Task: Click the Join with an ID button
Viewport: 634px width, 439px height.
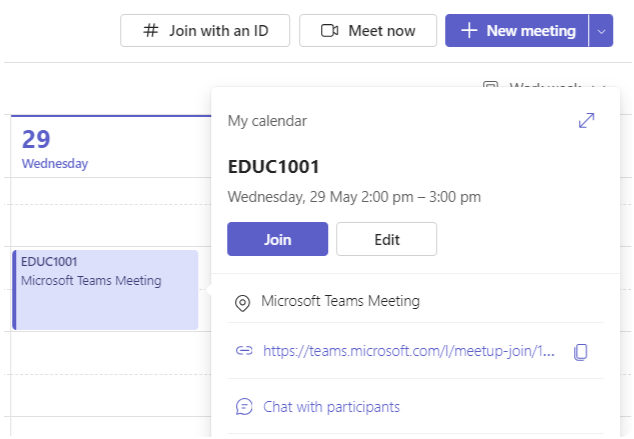Action: 205,31
